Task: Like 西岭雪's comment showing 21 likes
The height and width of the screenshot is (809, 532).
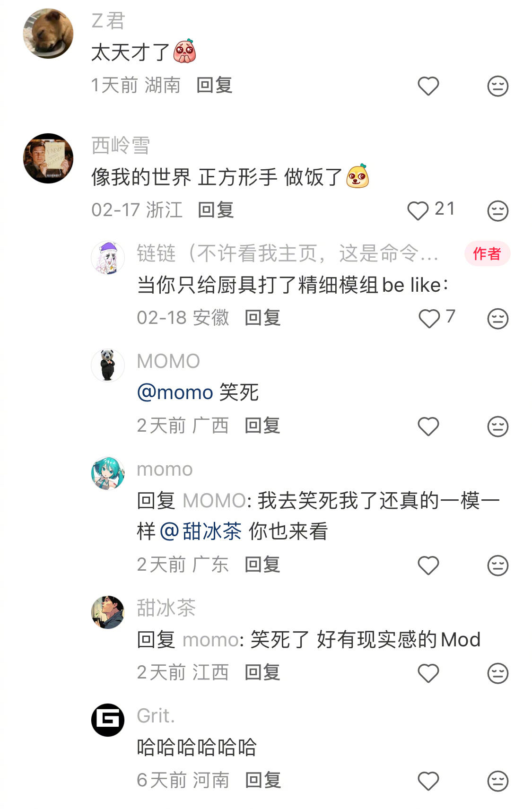Action: tap(418, 210)
